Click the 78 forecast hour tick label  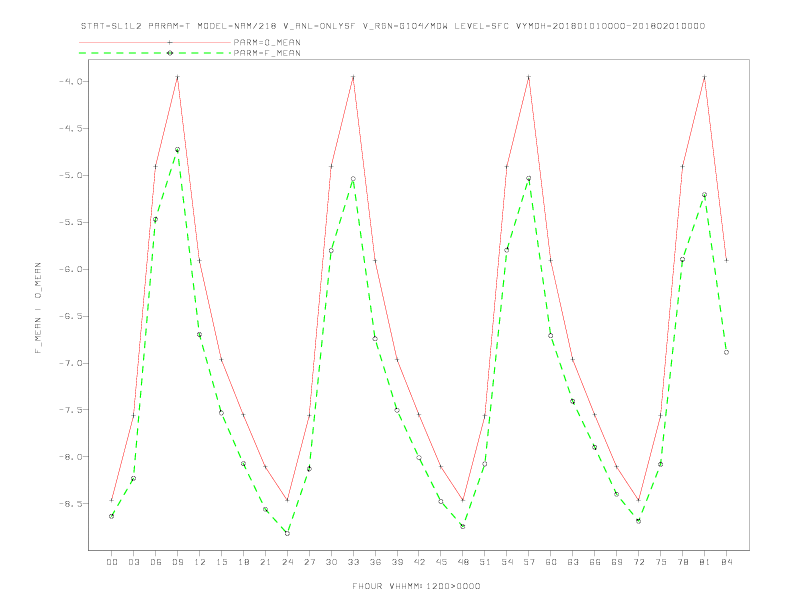pos(682,562)
